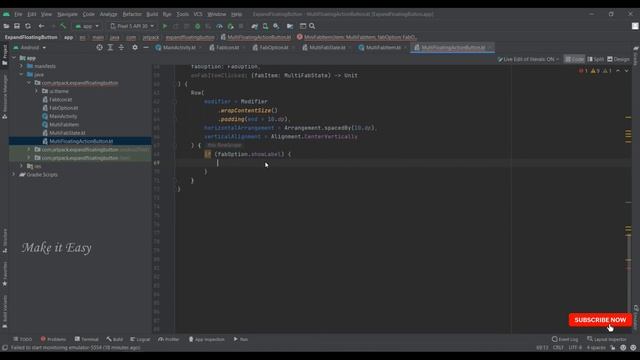Open the Pixel 5 API 30 device dropdown
Viewport: 640px width, 360px height.
[132, 26]
